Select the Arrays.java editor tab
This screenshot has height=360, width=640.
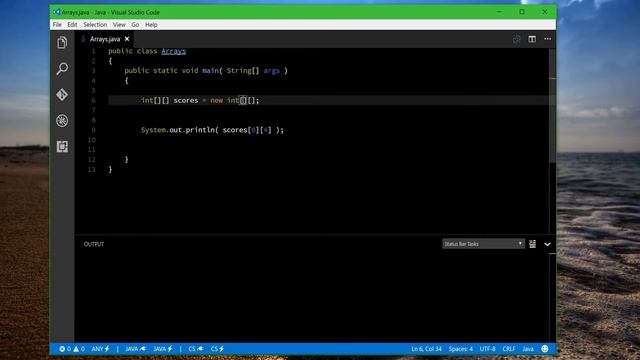[105, 39]
